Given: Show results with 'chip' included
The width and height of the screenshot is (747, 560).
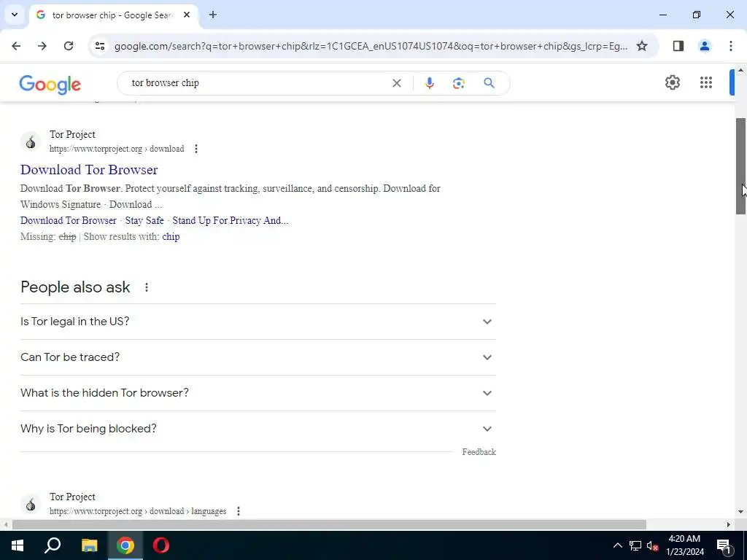Looking at the screenshot, I should click(171, 237).
